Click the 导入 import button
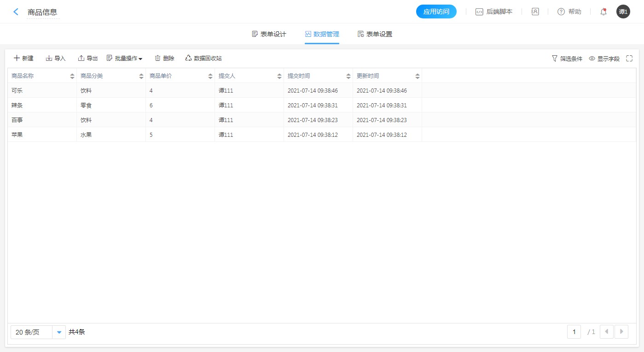 [56, 59]
